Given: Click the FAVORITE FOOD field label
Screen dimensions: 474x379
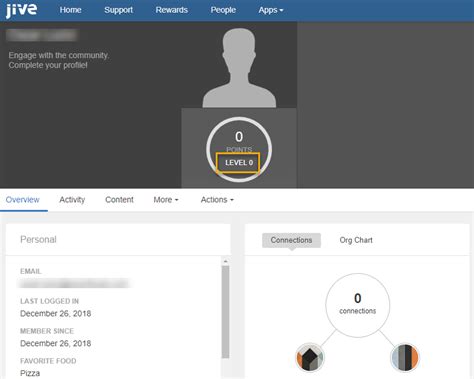Looking at the screenshot, I should (x=48, y=361).
